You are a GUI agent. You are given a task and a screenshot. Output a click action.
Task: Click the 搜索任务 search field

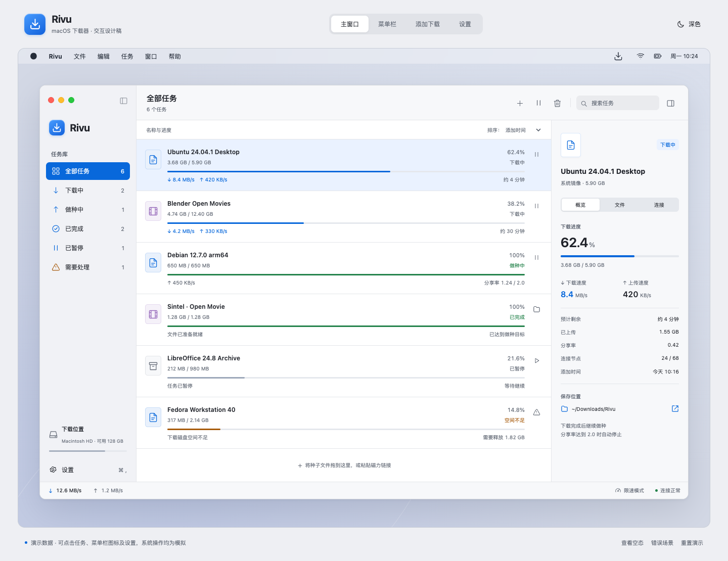click(x=618, y=103)
